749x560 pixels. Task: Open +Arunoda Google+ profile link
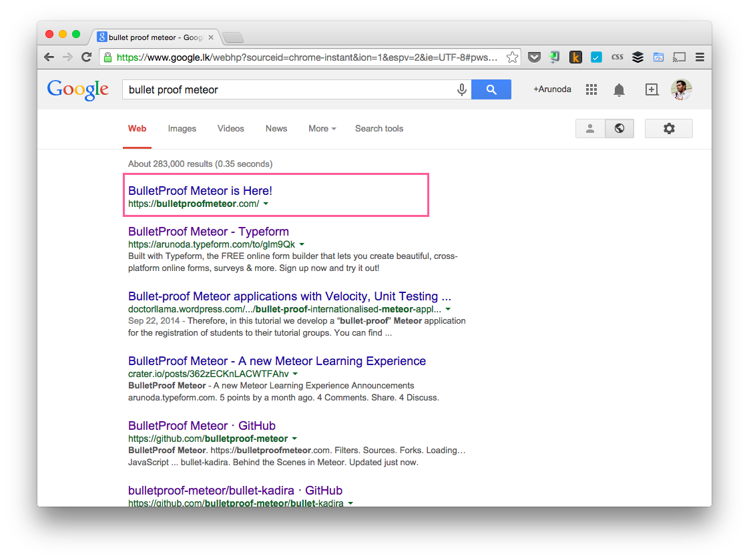pos(552,89)
